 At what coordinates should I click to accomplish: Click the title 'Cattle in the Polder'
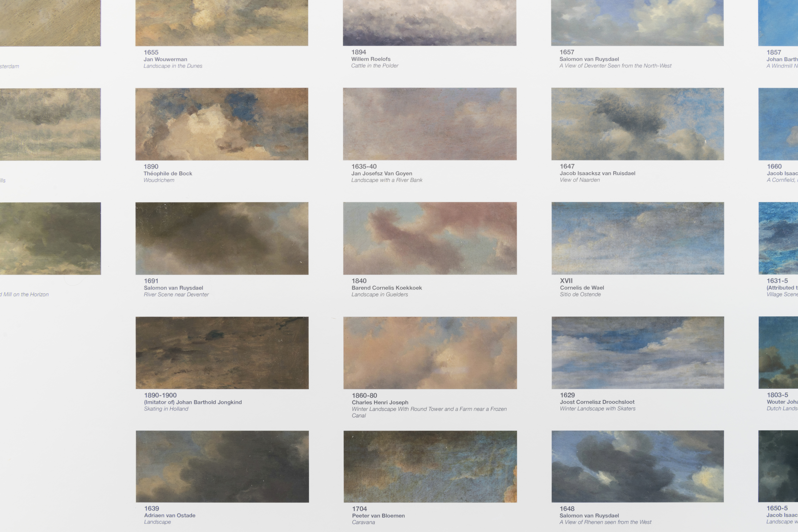click(x=375, y=66)
